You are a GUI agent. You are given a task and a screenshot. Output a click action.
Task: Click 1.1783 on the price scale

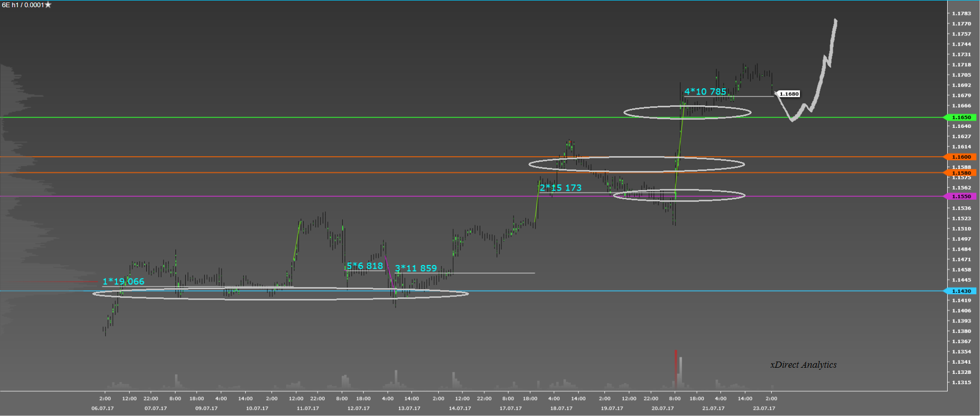coord(962,13)
